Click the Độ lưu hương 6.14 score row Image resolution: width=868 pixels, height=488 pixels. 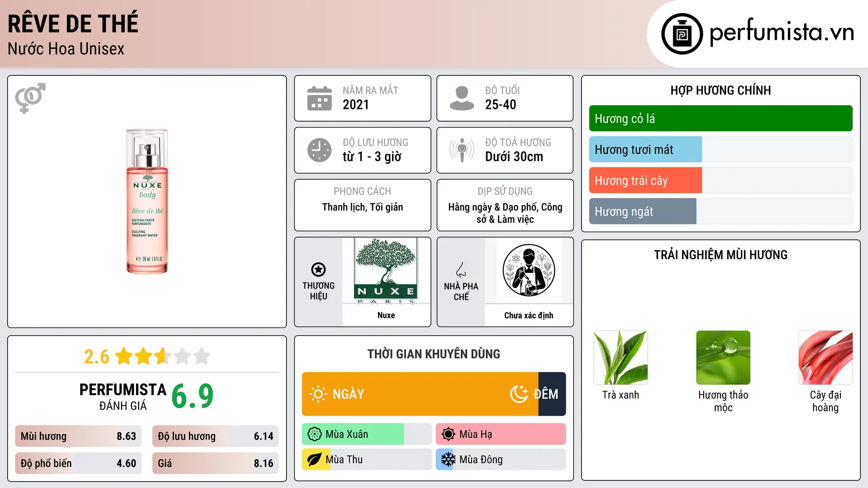tap(215, 436)
